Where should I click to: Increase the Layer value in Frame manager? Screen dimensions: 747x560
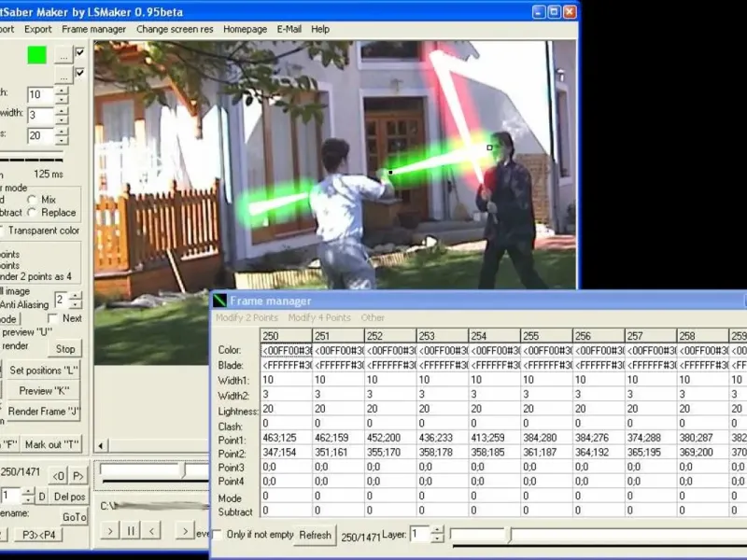click(437, 530)
